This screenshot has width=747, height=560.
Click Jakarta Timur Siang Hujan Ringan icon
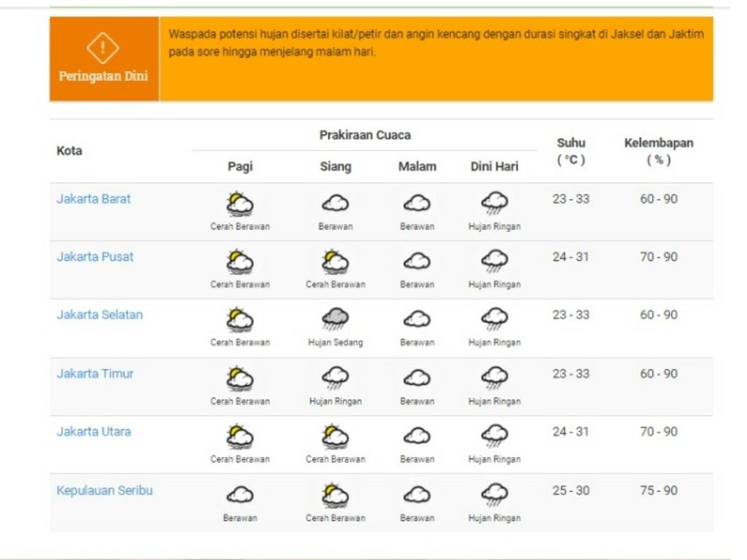(336, 378)
